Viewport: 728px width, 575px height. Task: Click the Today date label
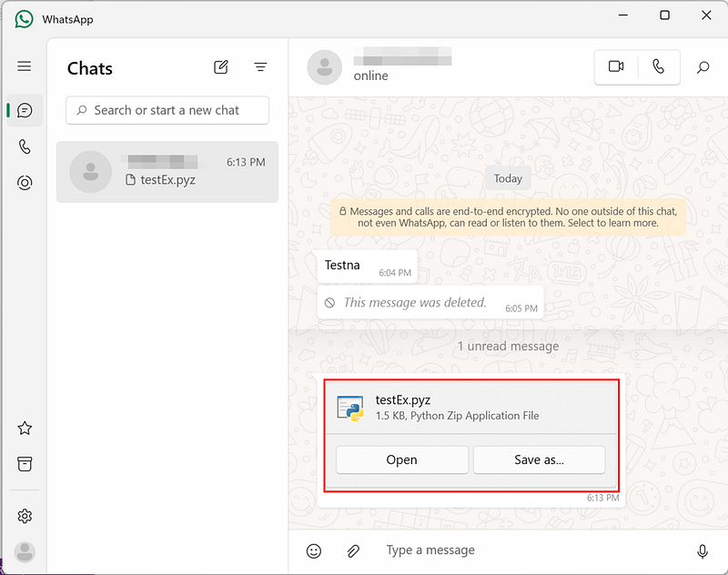click(508, 178)
